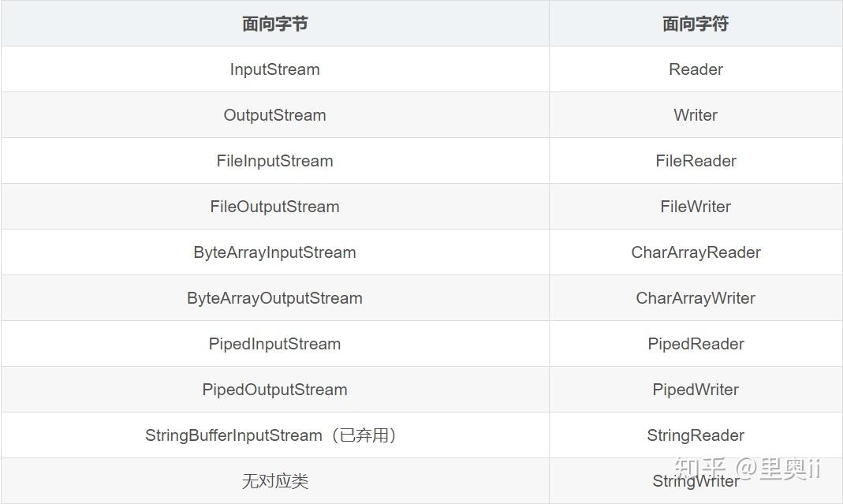Click on PipedOutputStream text

point(274,390)
